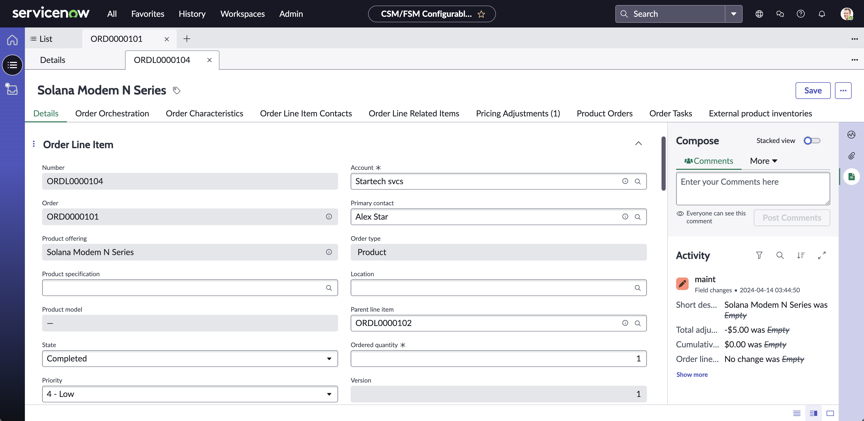
Task: Search Location lookup
Action: tap(638, 288)
